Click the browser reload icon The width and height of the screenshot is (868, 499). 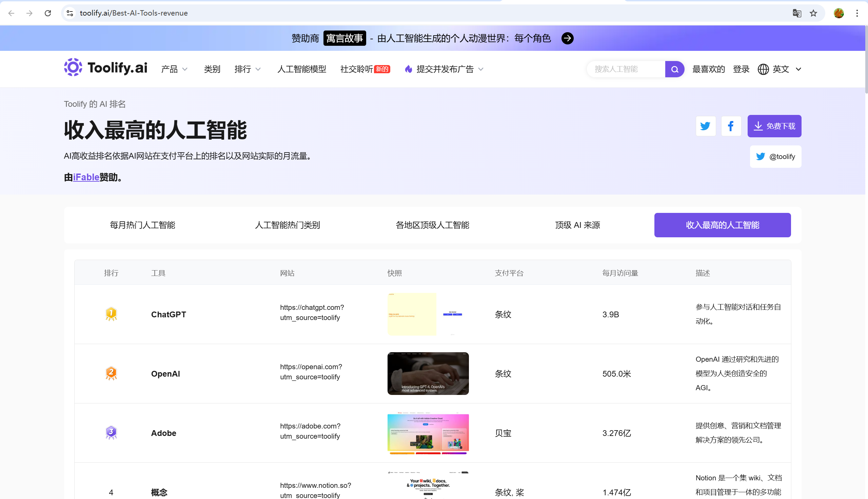click(x=47, y=13)
